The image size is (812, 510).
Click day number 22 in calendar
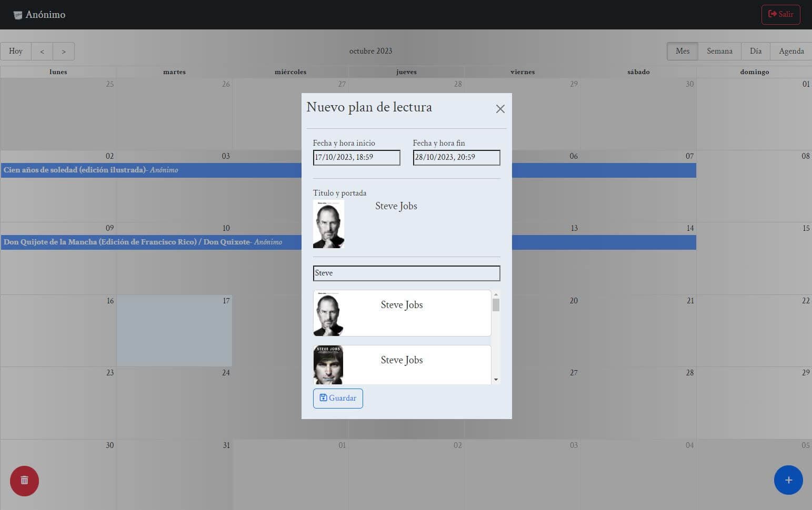(x=806, y=301)
